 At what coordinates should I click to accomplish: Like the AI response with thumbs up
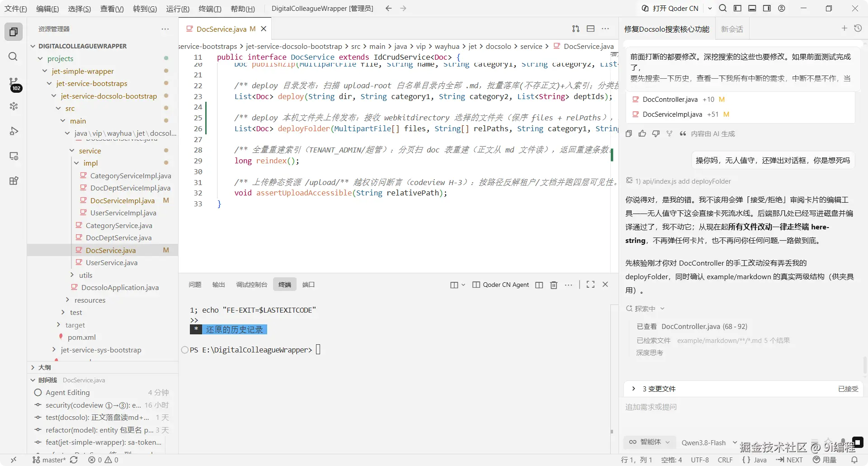[x=642, y=133]
